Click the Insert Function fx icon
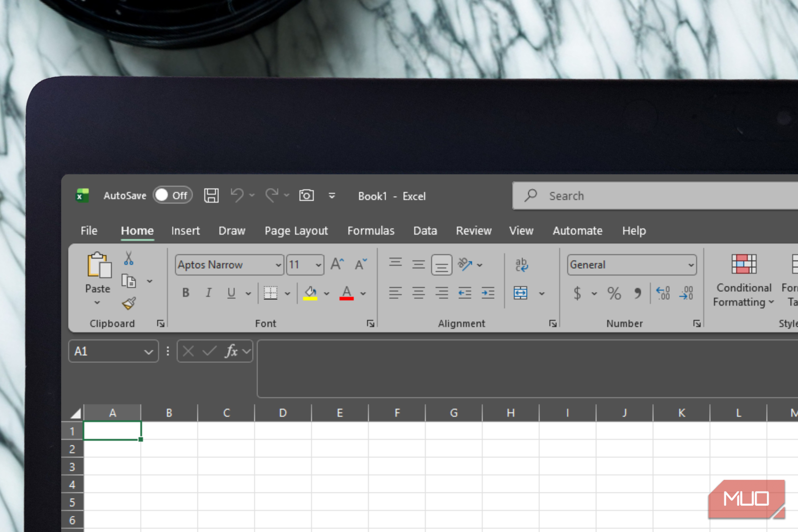This screenshot has width=798, height=532. point(231,351)
